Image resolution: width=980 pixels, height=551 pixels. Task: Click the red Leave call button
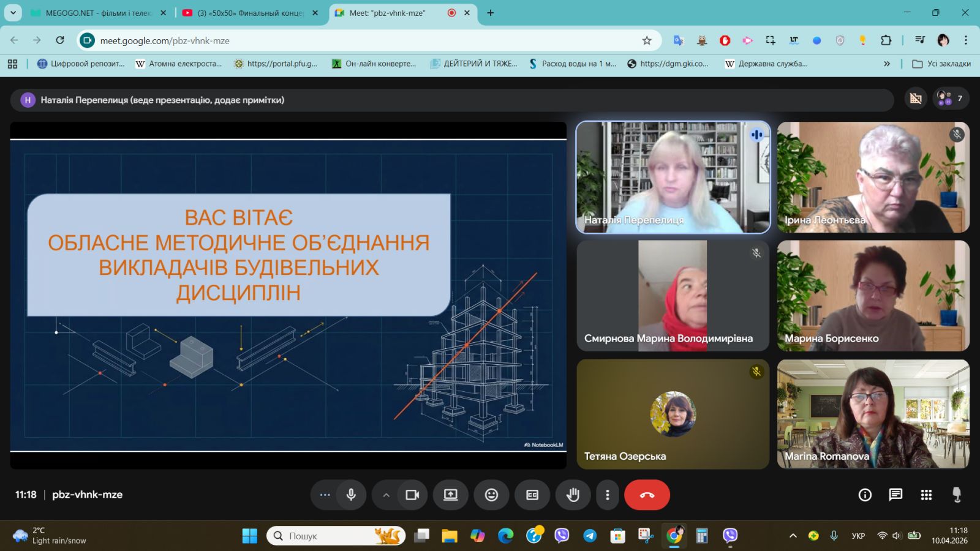pos(647,495)
